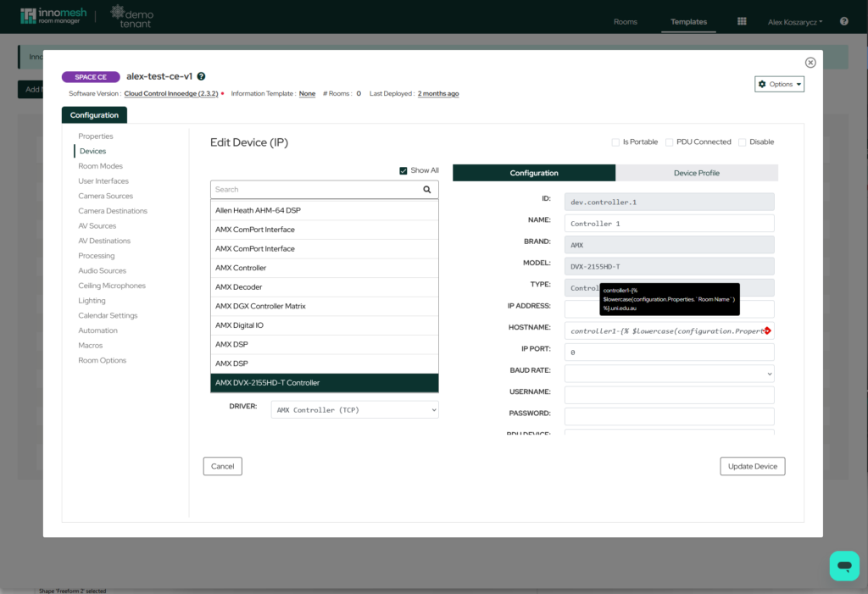Uncheck the Show All checkbox
The height and width of the screenshot is (594, 868).
pos(403,170)
